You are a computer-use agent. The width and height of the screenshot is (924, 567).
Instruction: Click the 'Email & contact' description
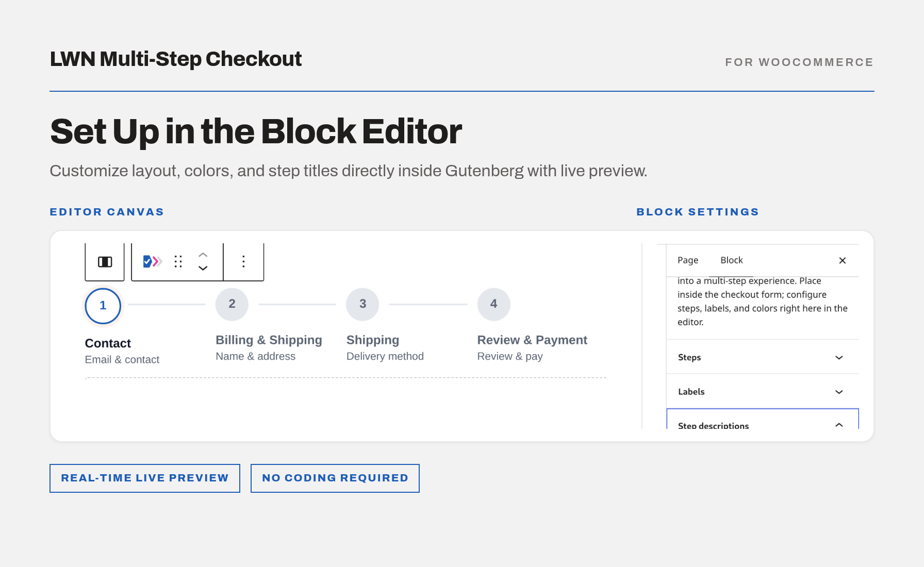(122, 360)
